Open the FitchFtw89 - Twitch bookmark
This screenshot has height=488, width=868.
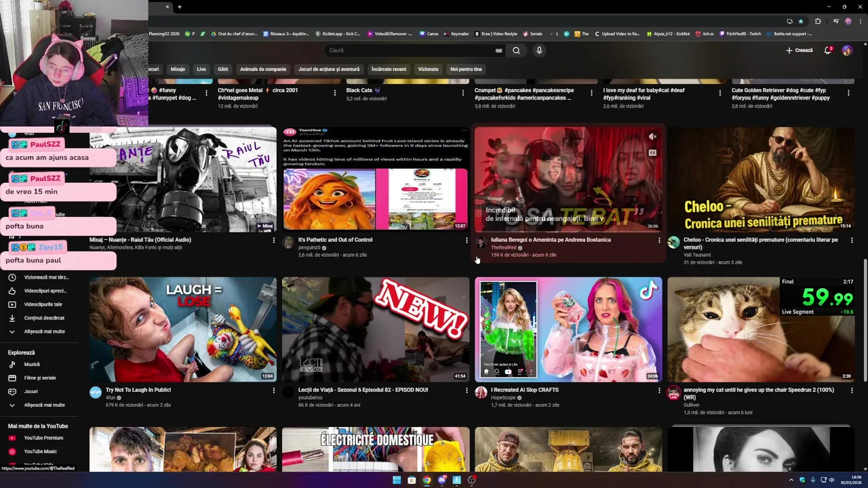tap(740, 34)
